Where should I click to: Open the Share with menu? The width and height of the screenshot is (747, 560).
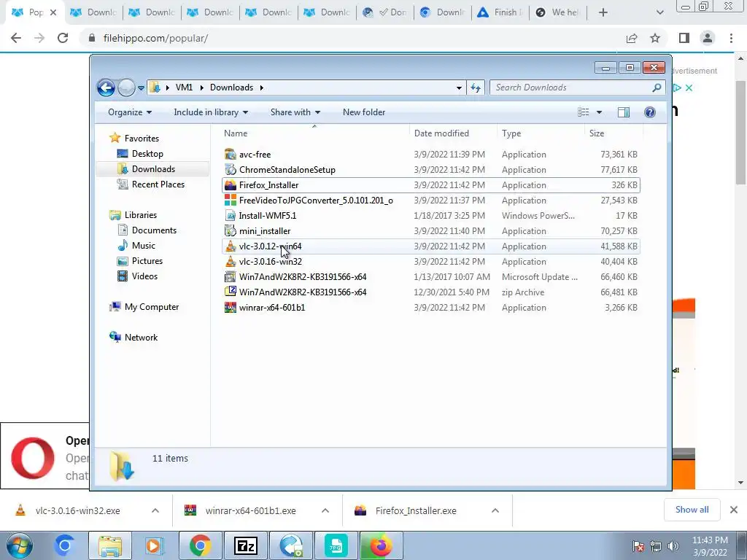pos(295,112)
